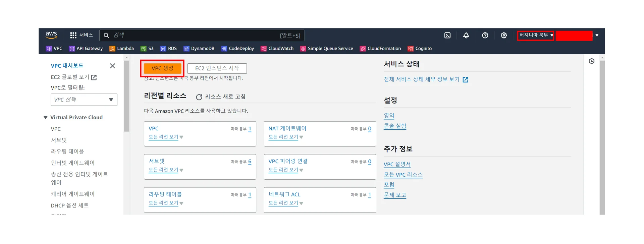Click the AWS logo home icon
The image size is (644, 244).
(x=51, y=35)
